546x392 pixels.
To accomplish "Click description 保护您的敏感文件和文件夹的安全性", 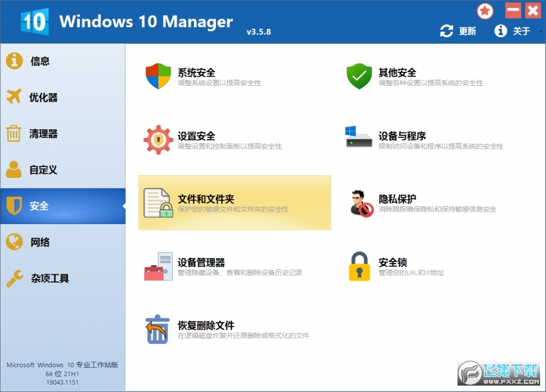I will coord(233,209).
